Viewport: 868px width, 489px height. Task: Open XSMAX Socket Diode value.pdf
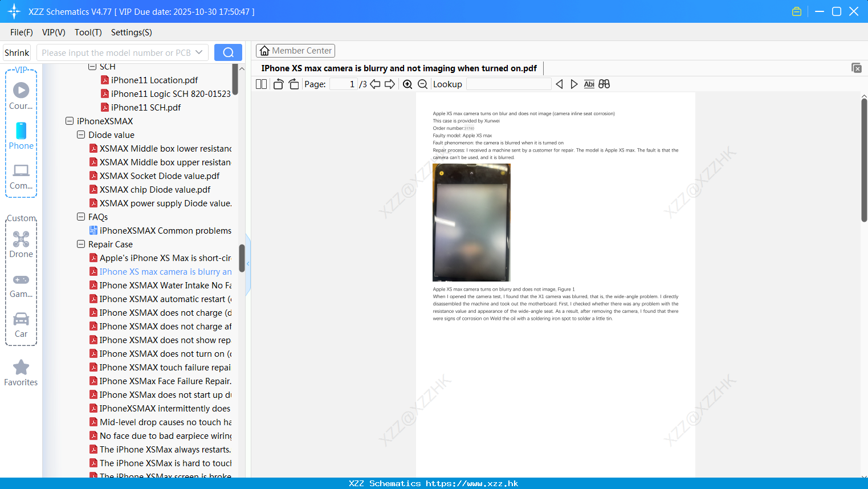154,176
